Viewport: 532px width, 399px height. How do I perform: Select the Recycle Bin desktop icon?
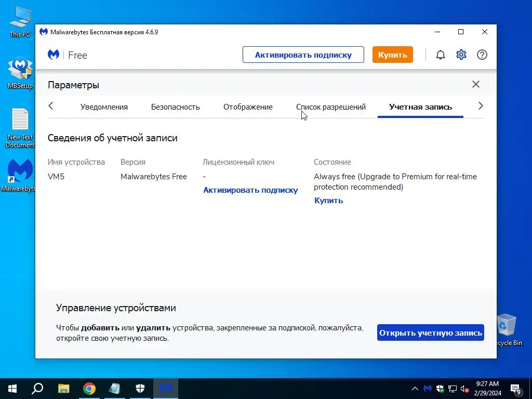click(x=507, y=330)
